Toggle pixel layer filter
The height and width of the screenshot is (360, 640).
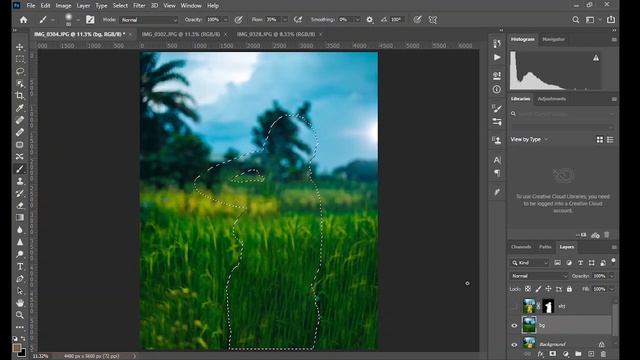pos(557,263)
